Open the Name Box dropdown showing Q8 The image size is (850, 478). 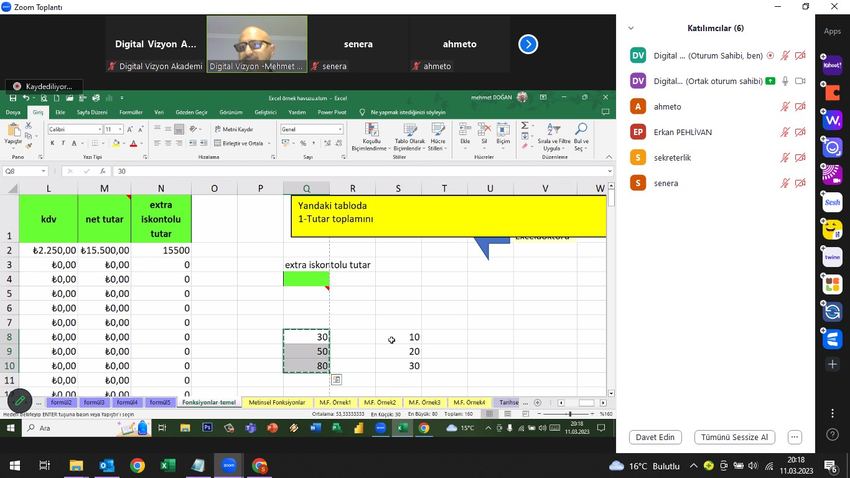click(x=43, y=171)
